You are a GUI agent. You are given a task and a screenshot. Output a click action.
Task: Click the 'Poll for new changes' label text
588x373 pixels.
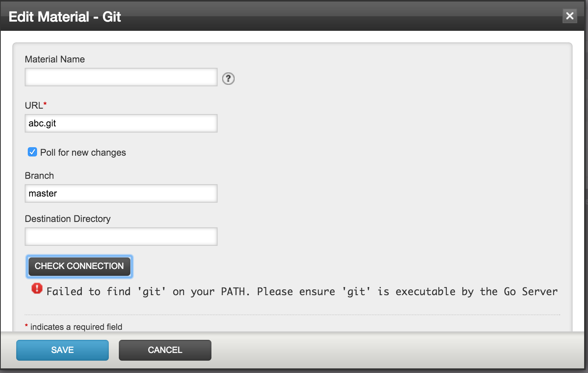click(x=83, y=153)
